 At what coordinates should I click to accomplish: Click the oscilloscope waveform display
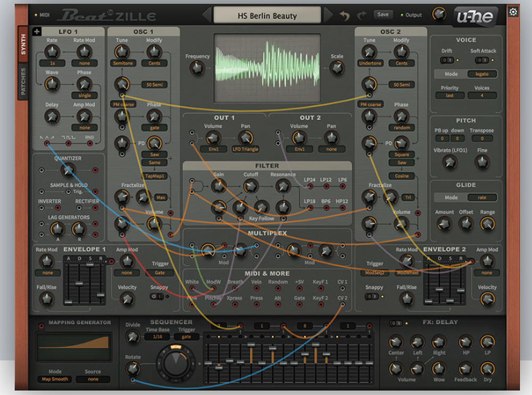click(267, 68)
